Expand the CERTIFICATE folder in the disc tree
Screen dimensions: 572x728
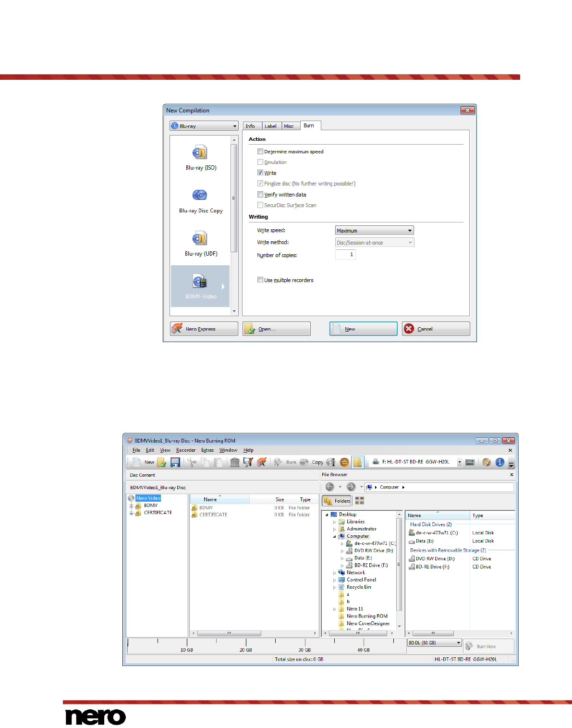(x=131, y=513)
